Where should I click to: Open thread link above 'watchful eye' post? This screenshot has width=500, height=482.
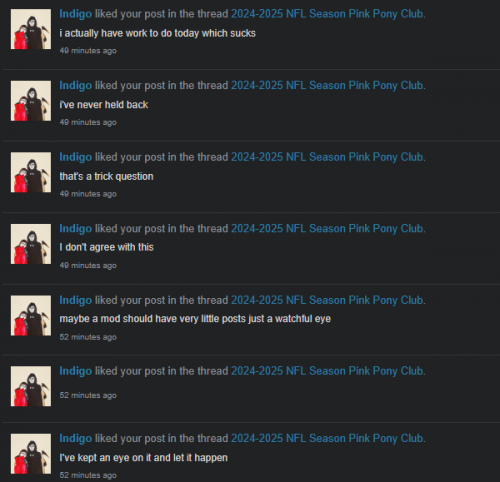328,300
